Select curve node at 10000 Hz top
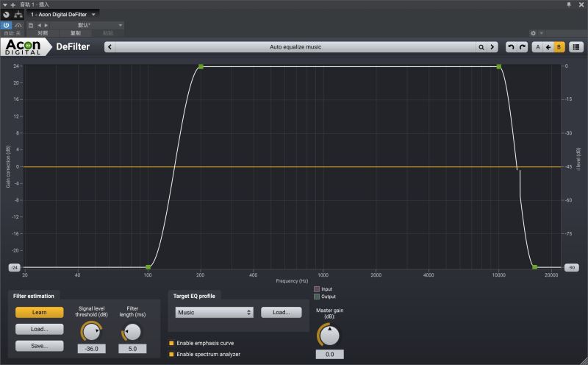 pyautogui.click(x=499, y=66)
